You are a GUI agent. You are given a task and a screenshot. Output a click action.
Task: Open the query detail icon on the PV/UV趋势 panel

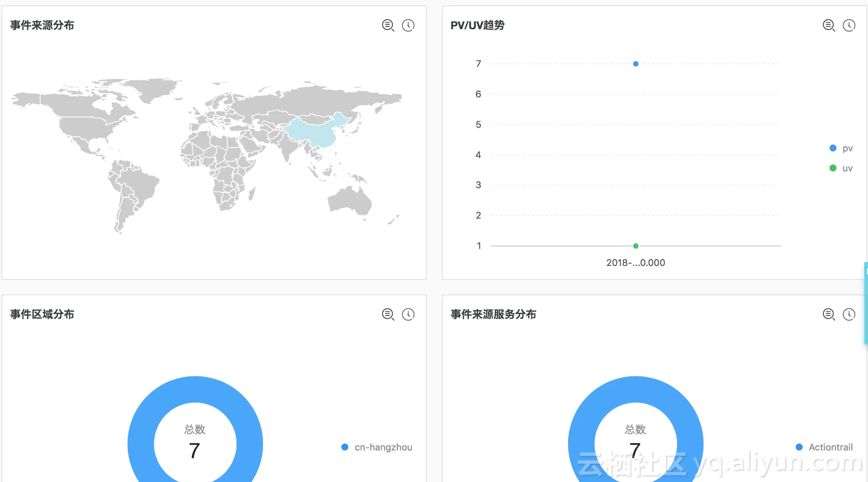[829, 25]
